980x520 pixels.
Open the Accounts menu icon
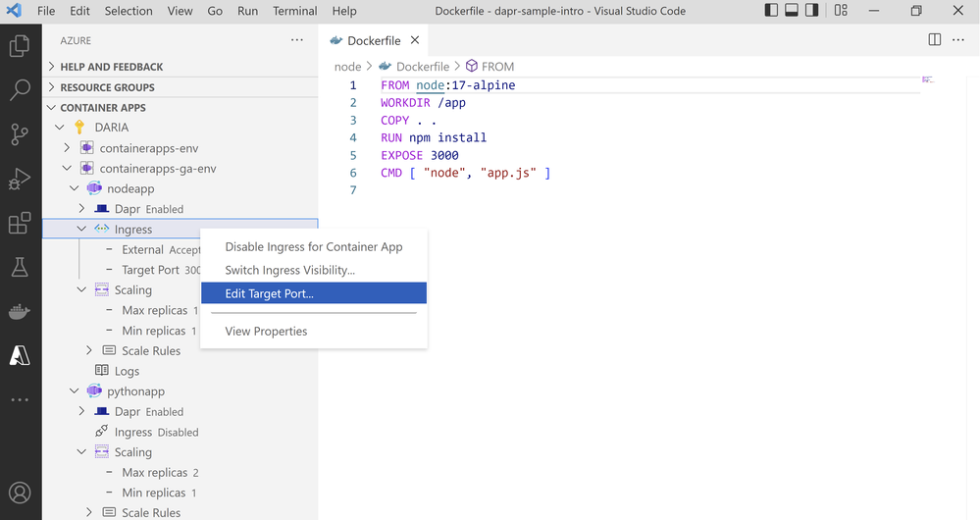click(20, 494)
